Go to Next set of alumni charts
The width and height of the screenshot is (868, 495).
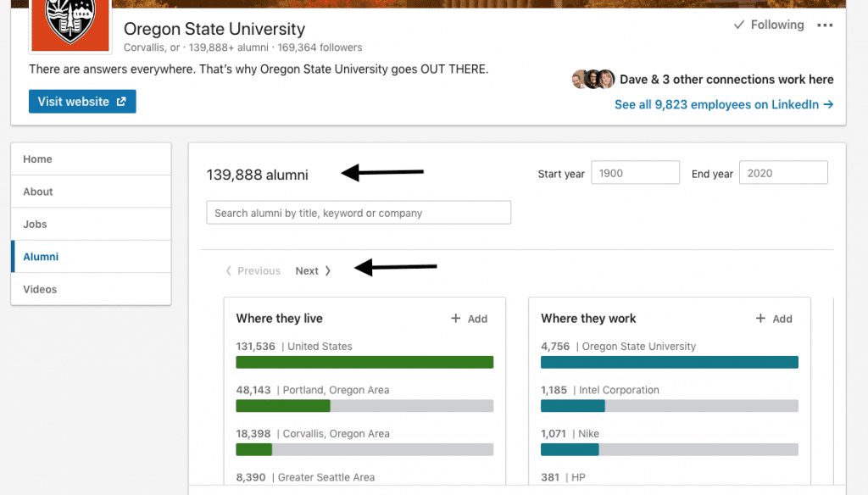click(313, 270)
